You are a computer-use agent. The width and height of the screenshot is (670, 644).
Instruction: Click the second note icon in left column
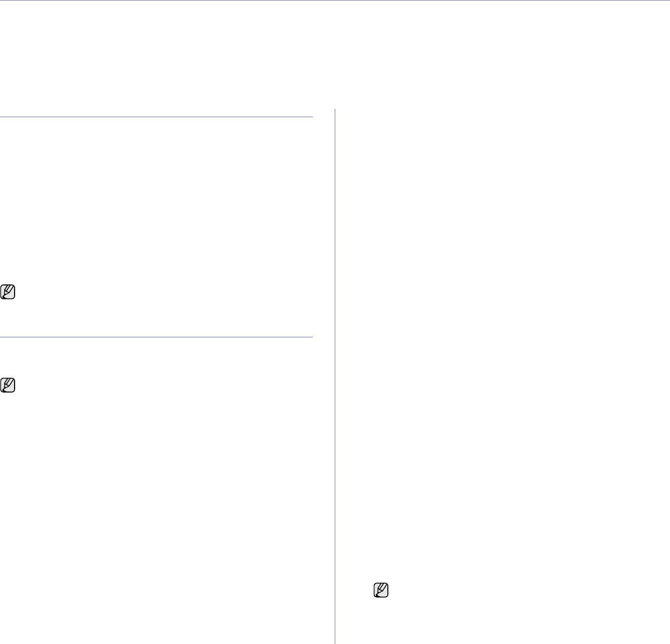[x=8, y=385]
